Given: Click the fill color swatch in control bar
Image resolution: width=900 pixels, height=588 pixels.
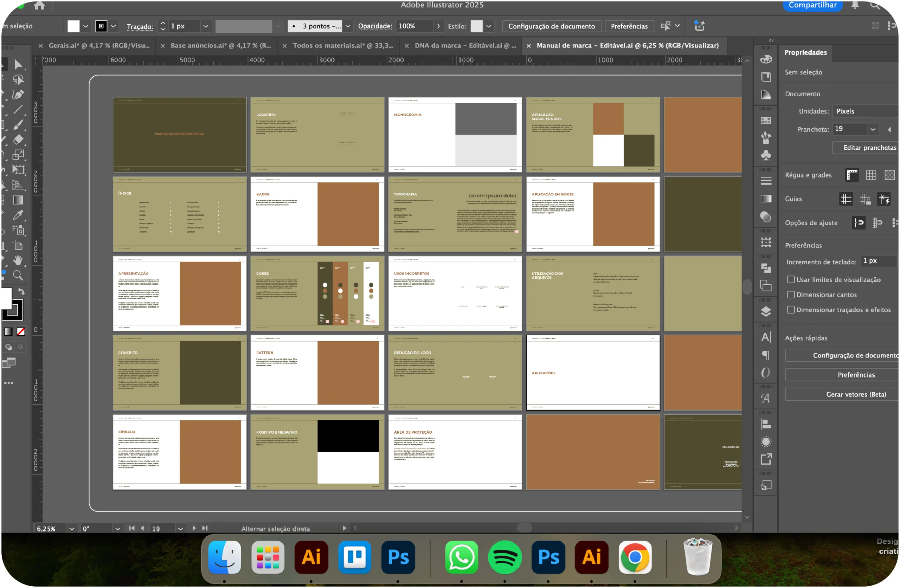Looking at the screenshot, I should point(73,26).
